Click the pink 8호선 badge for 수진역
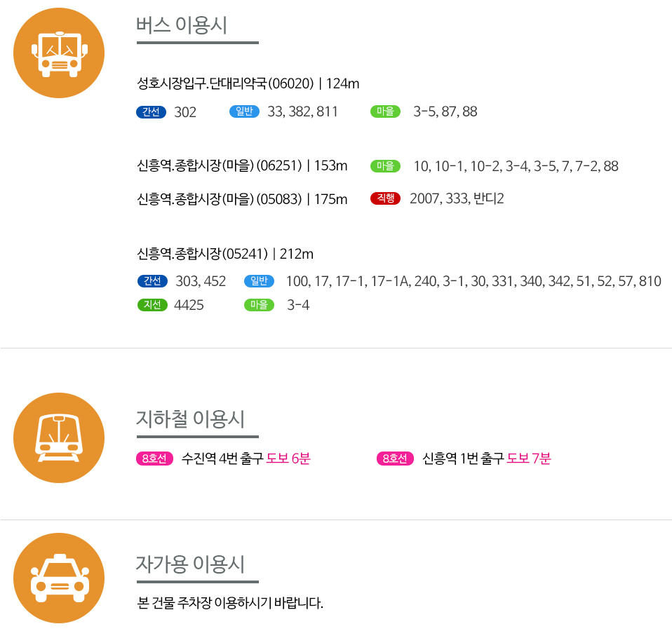 coord(154,459)
